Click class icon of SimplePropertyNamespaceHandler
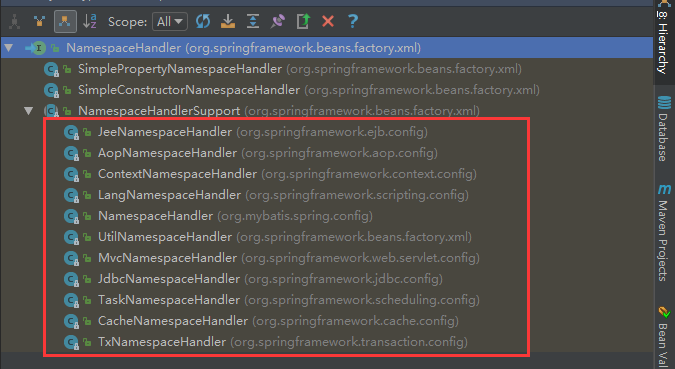The width and height of the screenshot is (675, 369). point(51,69)
